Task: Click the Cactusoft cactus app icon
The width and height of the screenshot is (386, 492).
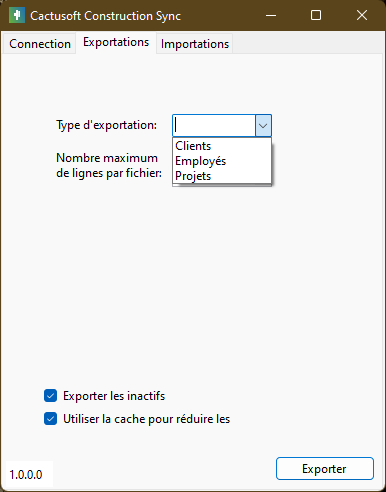Action: pyautogui.click(x=17, y=15)
